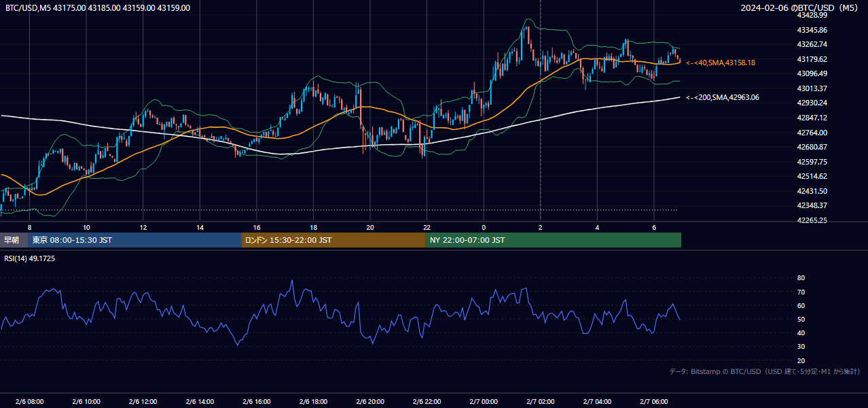Click hour label 22 under price chart

[427, 227]
